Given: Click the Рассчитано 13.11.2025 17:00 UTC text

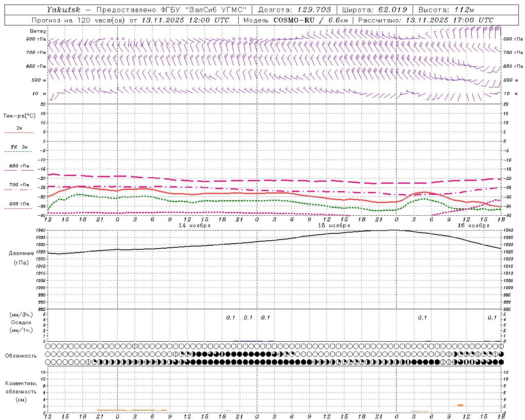Looking at the screenshot, I should [x=426, y=20].
